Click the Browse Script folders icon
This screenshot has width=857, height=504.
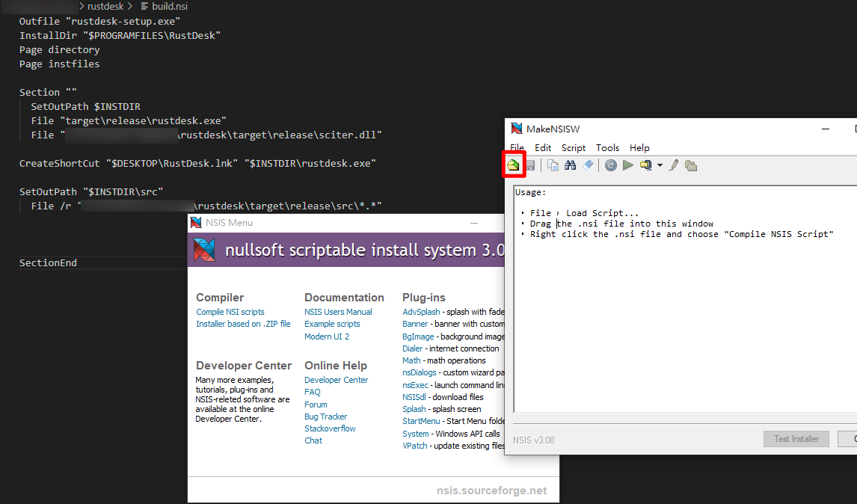pos(691,165)
